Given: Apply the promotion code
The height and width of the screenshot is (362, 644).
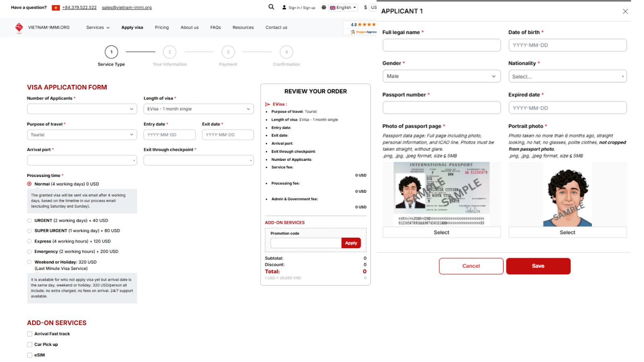Looking at the screenshot, I should (351, 243).
